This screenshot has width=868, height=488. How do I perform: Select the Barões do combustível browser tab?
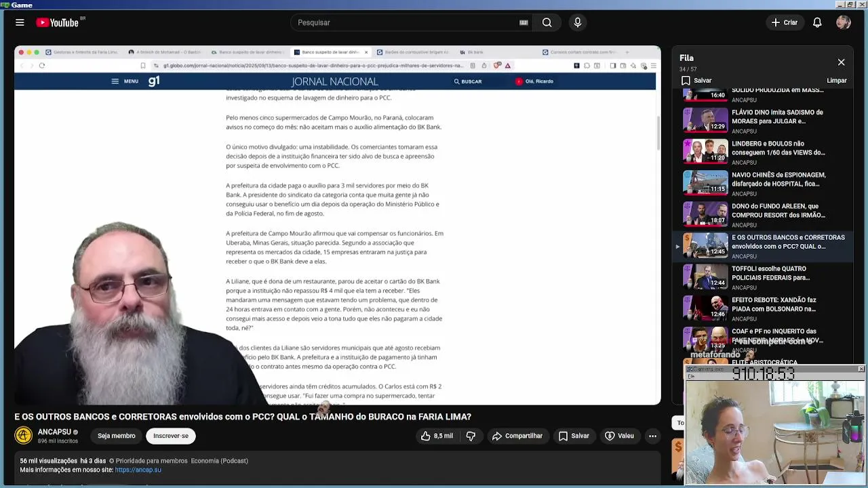pyautogui.click(x=412, y=52)
